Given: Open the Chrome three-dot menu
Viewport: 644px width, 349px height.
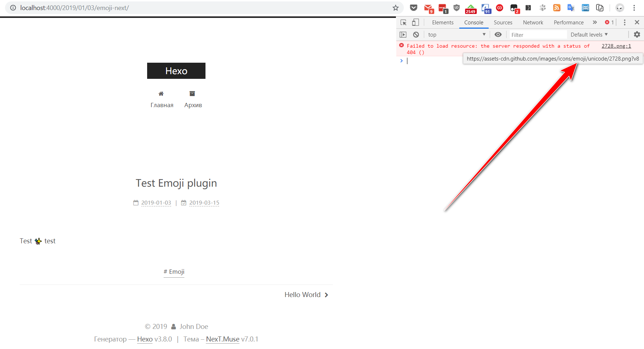Looking at the screenshot, I should (x=634, y=8).
